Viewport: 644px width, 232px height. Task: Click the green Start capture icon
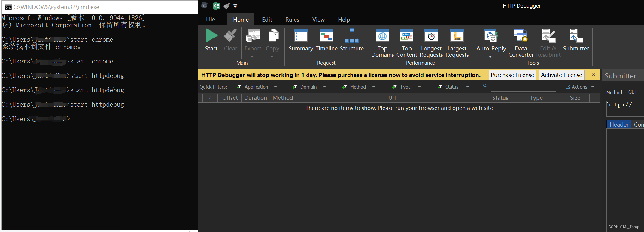coord(211,36)
